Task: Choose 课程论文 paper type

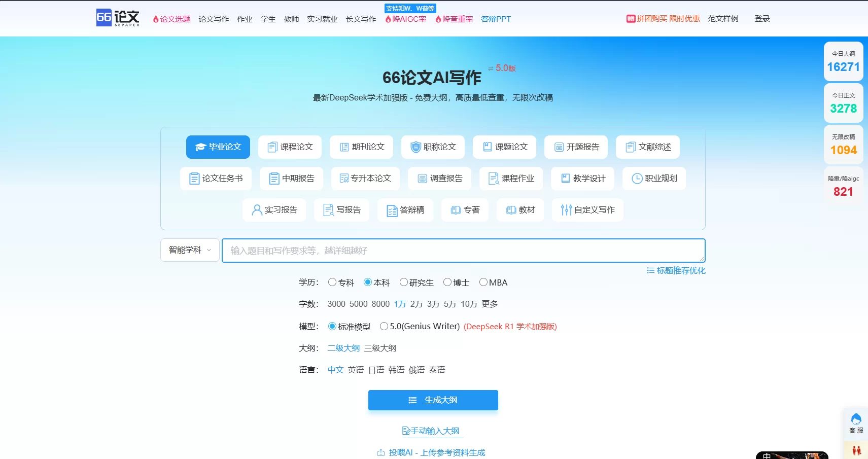Action: [290, 147]
